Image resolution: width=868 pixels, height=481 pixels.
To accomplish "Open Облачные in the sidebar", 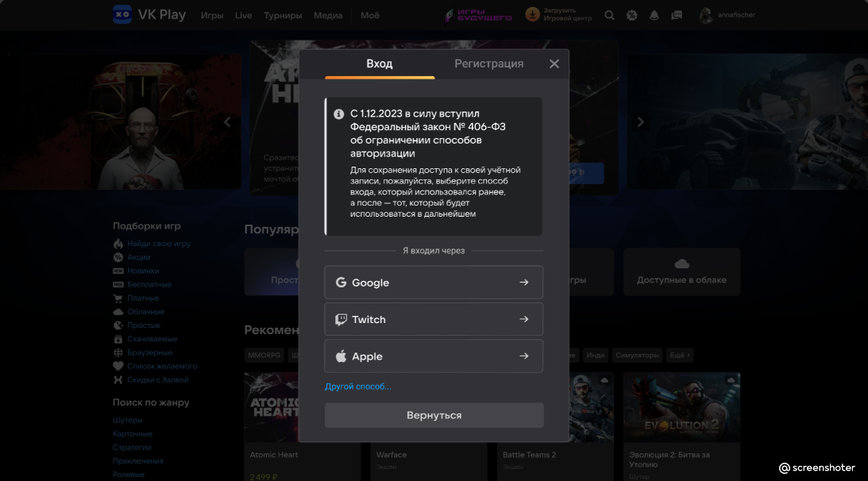I will click(x=145, y=312).
